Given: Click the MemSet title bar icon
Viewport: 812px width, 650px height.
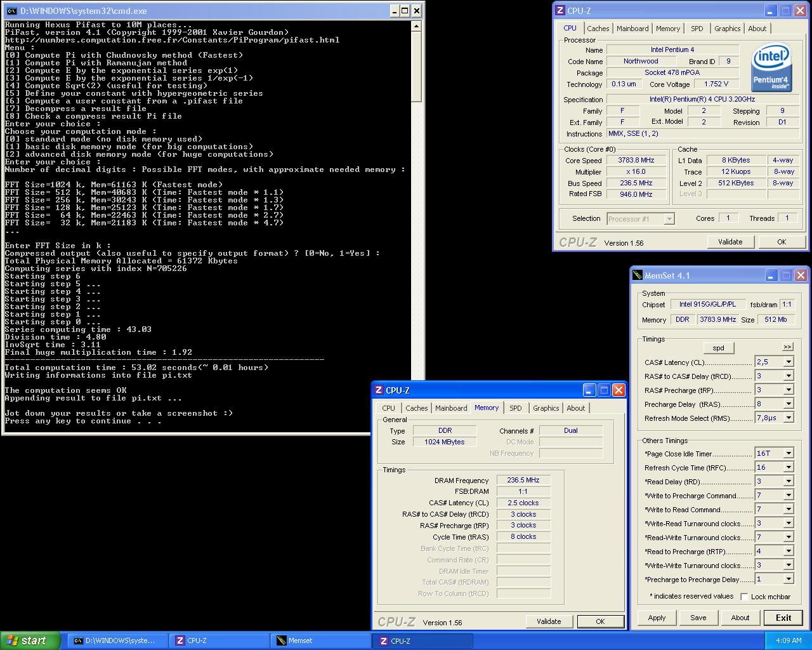Looking at the screenshot, I should point(638,275).
